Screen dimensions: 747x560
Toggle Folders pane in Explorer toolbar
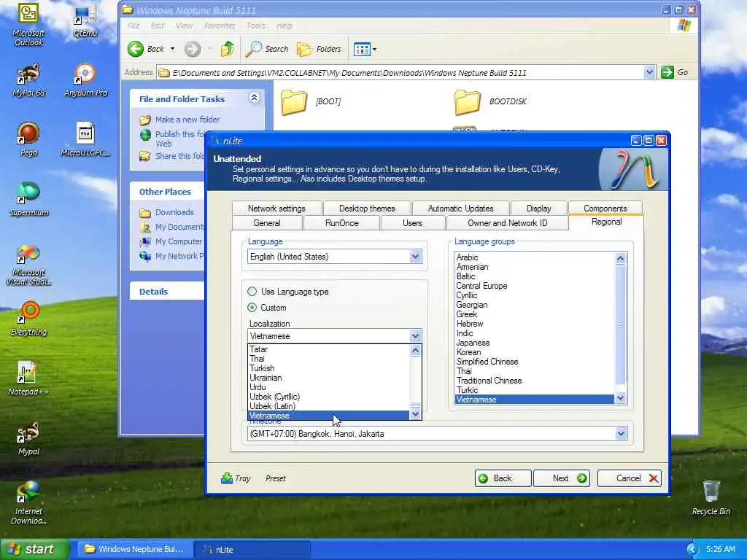pyautogui.click(x=319, y=49)
